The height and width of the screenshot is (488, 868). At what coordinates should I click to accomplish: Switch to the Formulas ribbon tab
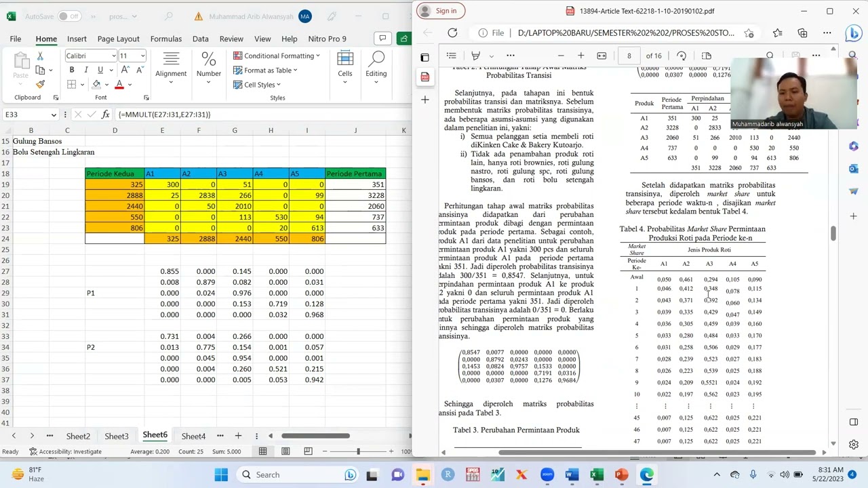(x=166, y=39)
